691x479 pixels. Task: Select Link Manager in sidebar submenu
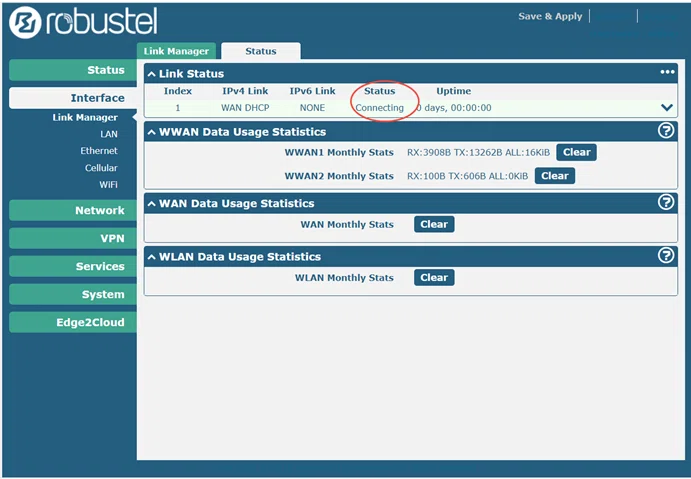click(85, 118)
